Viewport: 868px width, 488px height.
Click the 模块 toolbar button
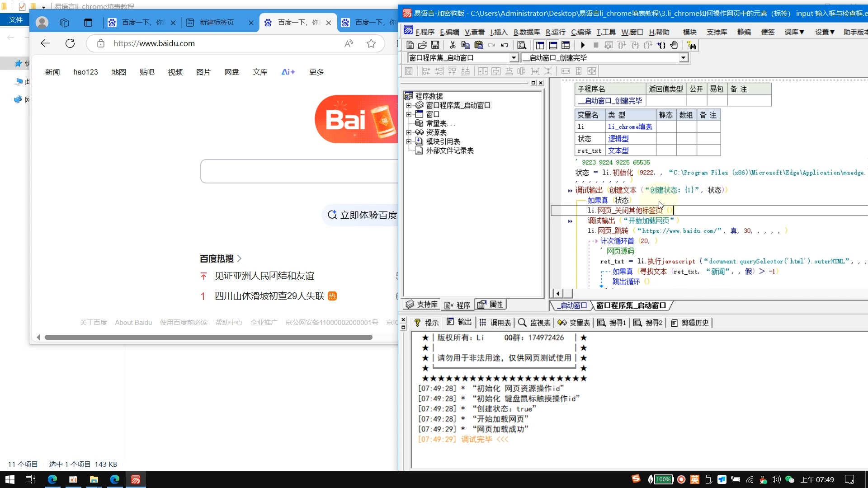[689, 32]
